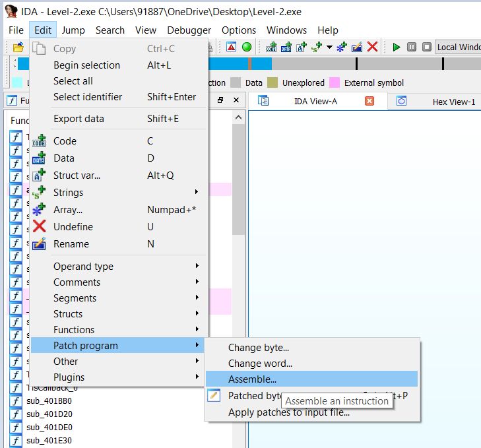This screenshot has width=481, height=448.
Task: Click Functions list vertical scrollbar thumb
Action: (238, 179)
